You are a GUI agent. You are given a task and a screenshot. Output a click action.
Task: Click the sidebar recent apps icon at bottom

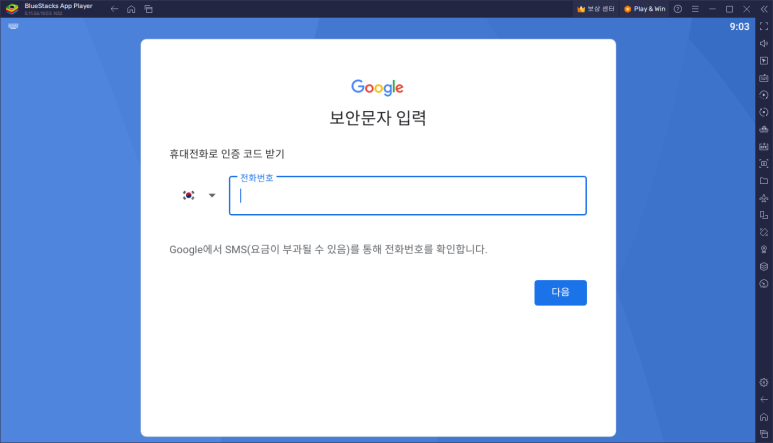764,434
